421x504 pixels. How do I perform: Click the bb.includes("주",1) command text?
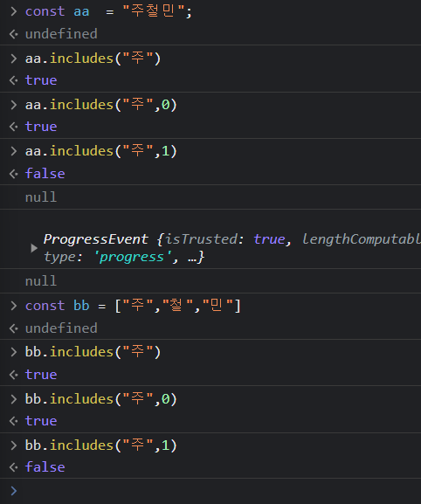[101, 445]
